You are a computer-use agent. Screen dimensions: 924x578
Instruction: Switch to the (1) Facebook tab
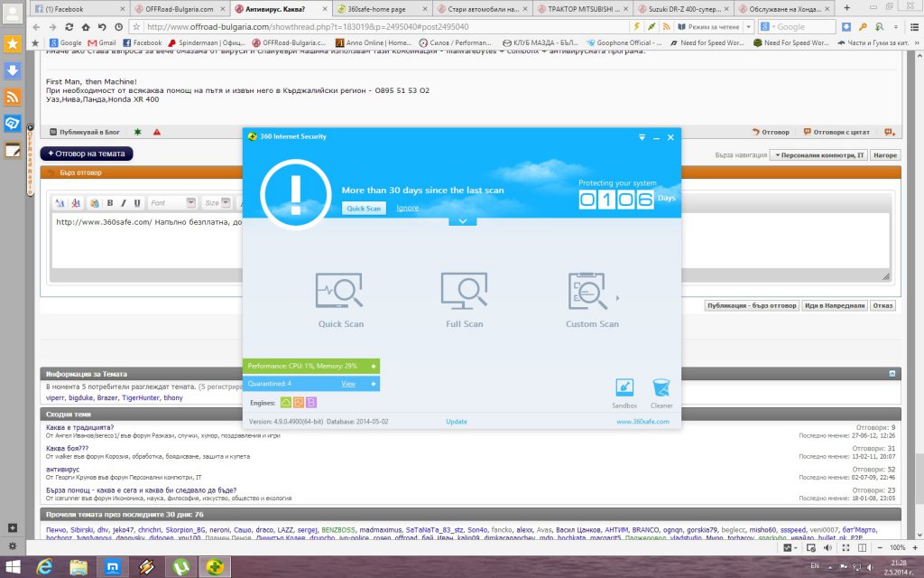79,9
